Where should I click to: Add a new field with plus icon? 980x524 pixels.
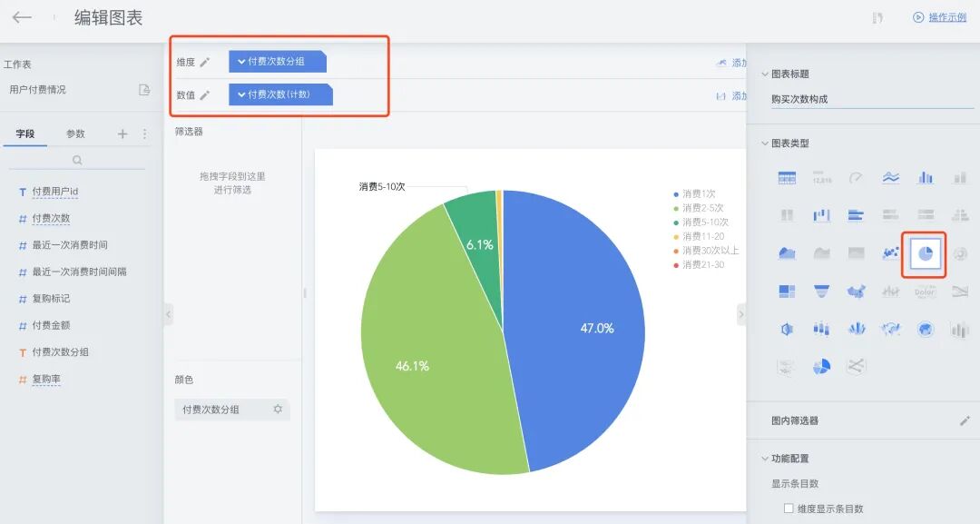click(122, 133)
